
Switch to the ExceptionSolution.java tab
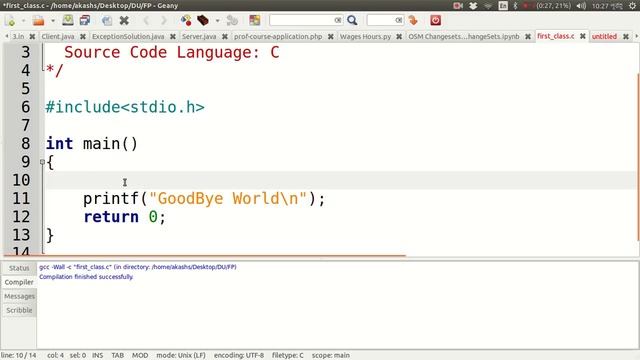click(x=128, y=37)
